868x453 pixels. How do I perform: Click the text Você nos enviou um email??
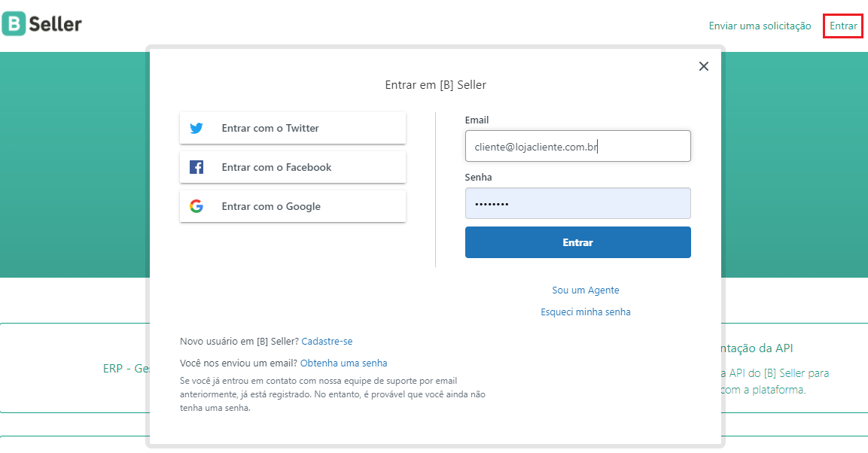239,363
